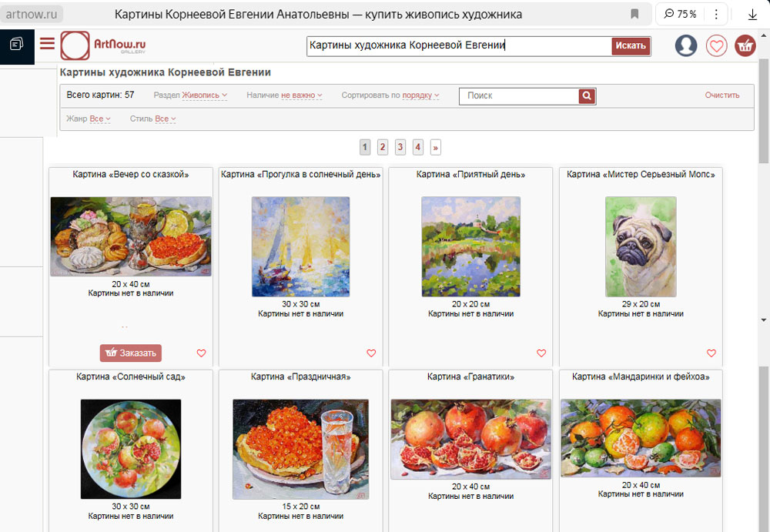Image resolution: width=770 pixels, height=532 pixels.
Task: Click the Искать search button
Action: [x=631, y=45]
